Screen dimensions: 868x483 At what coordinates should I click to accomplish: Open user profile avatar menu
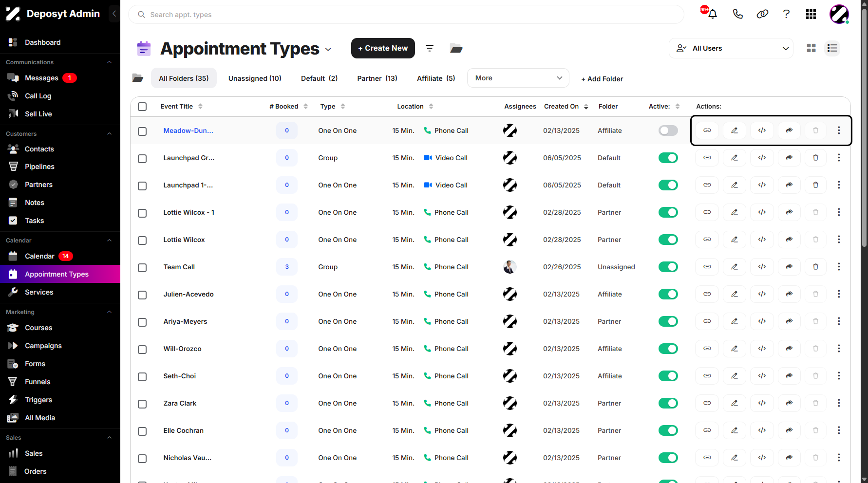point(839,14)
